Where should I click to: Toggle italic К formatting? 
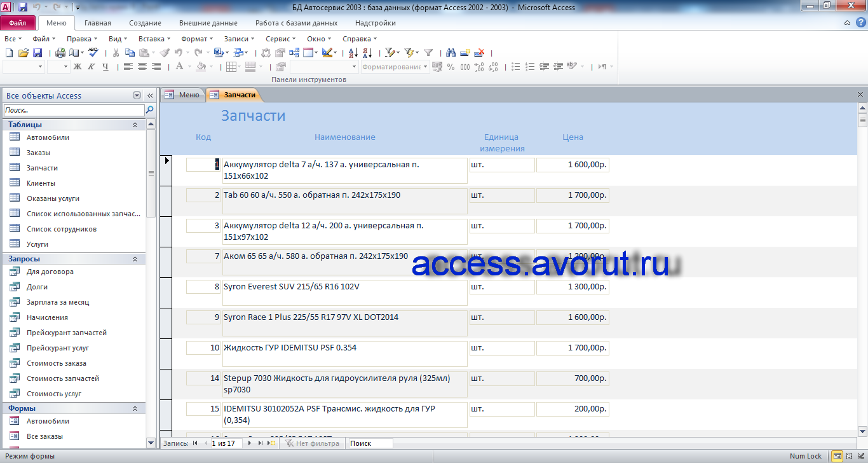click(x=91, y=66)
